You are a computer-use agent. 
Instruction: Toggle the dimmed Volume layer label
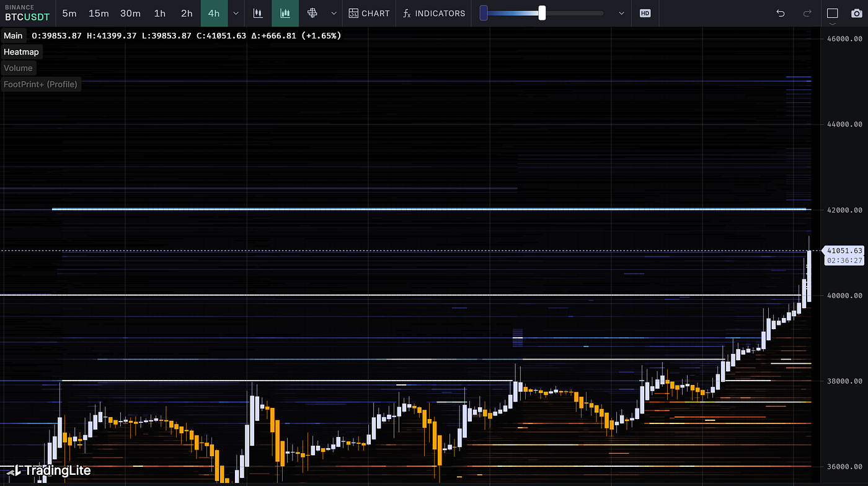[18, 68]
